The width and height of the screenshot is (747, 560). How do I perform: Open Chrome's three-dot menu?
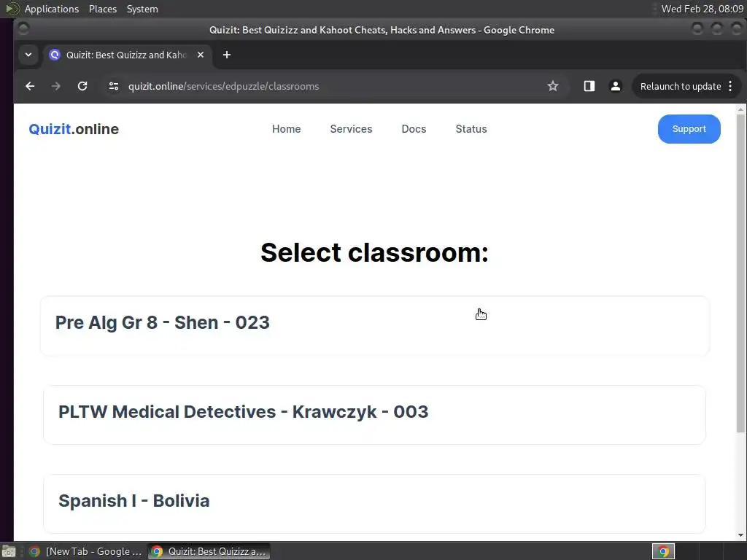coord(731,86)
